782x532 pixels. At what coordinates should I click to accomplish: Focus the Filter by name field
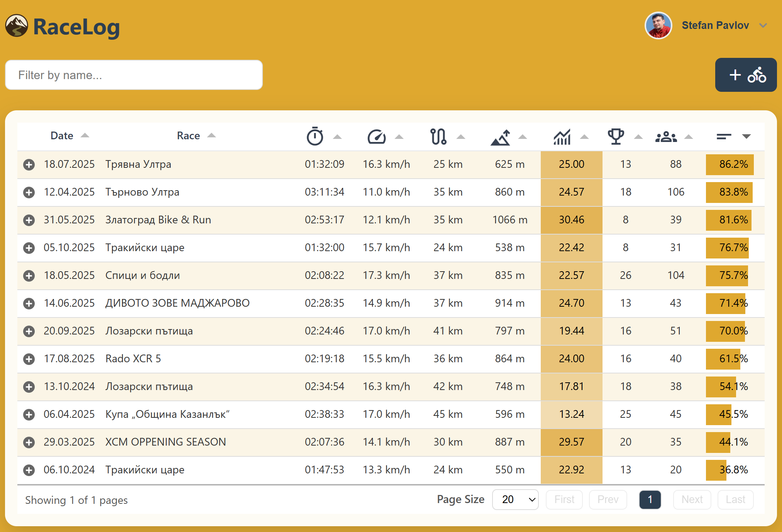tap(134, 75)
